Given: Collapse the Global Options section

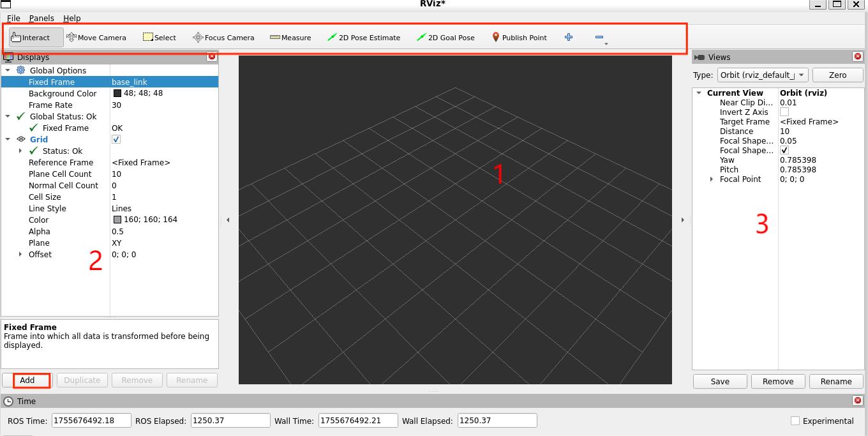Looking at the screenshot, I should [8, 70].
